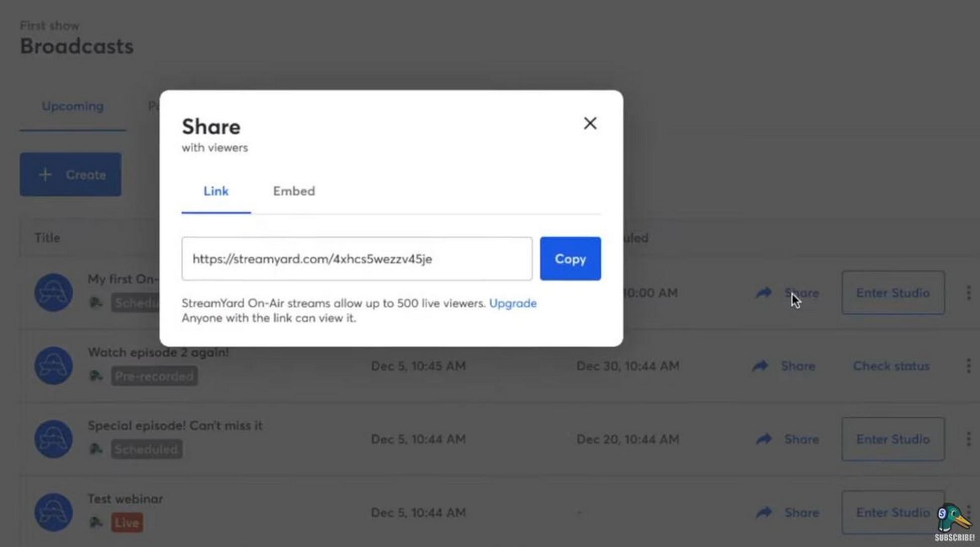Image resolution: width=980 pixels, height=547 pixels.
Task: Check status of Watch episode 2 again
Action: [891, 366]
